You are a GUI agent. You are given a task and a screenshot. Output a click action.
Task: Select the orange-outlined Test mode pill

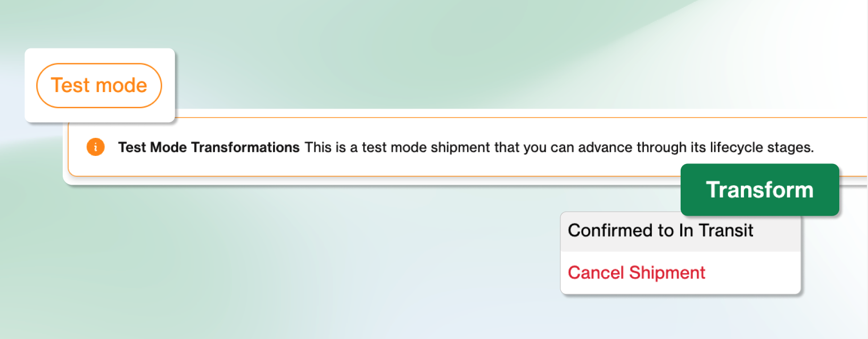[x=99, y=86]
